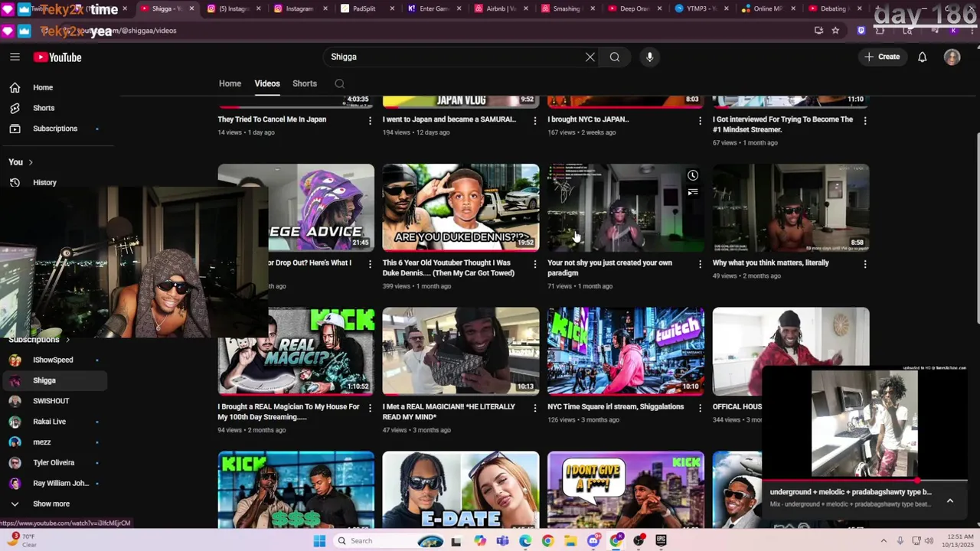Open the E-DATE video thumbnail
The width and height of the screenshot is (980, 551).
click(x=461, y=490)
